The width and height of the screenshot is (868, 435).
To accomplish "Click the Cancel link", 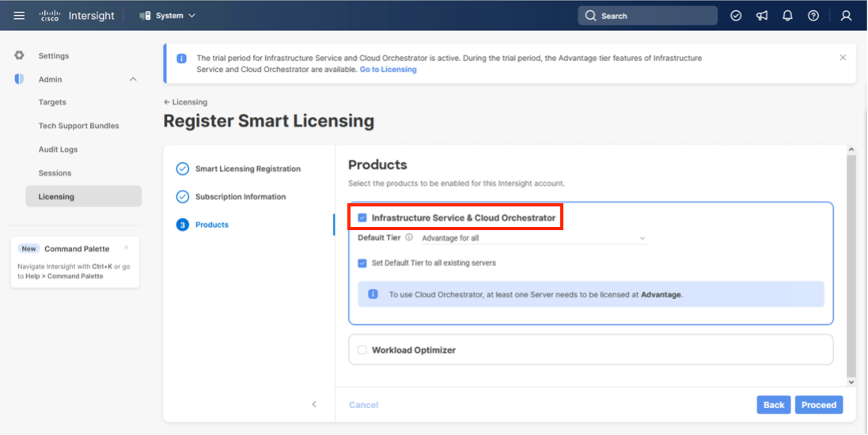I will [x=364, y=405].
